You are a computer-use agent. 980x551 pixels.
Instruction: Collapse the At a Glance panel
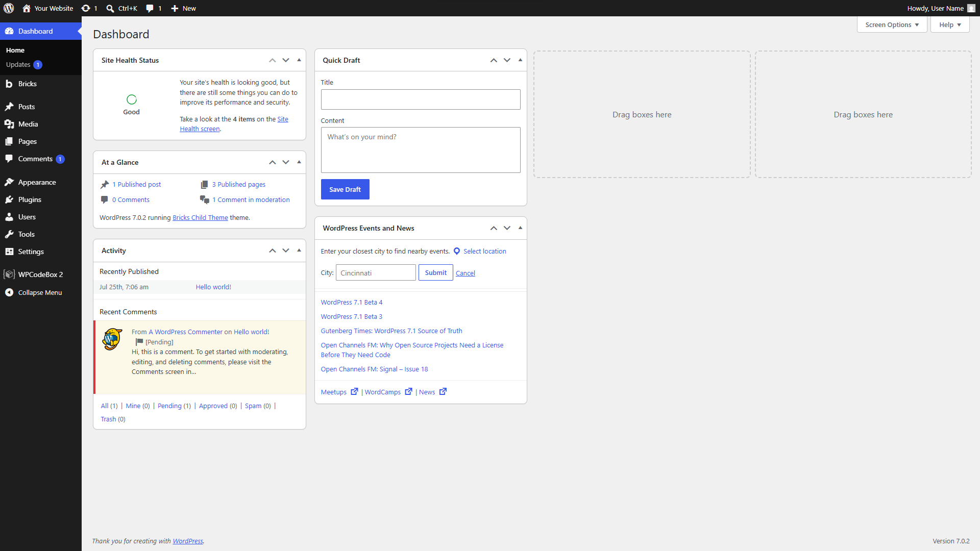pos(299,162)
